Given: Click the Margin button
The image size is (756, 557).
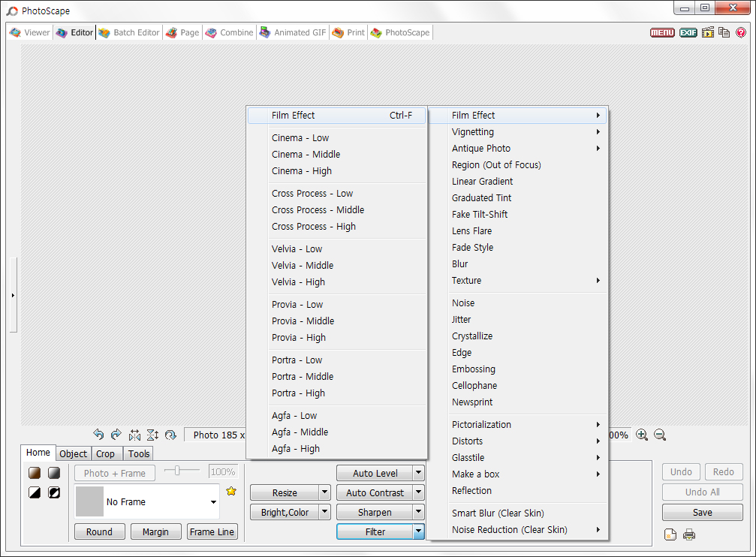Looking at the screenshot, I should (155, 531).
